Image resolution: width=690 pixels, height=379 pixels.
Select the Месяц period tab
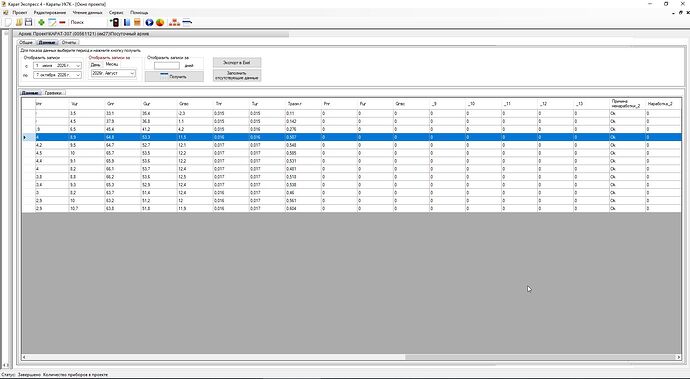[112, 65]
